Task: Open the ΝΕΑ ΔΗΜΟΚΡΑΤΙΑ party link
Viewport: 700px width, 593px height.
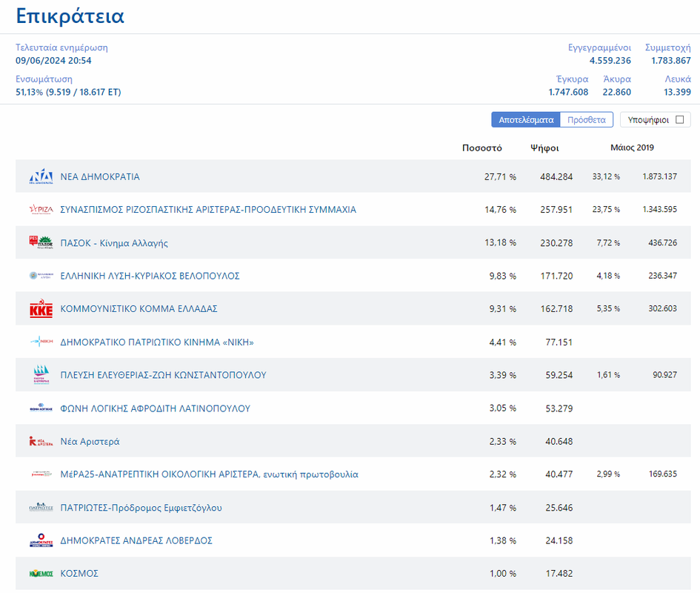Action: coord(100,176)
